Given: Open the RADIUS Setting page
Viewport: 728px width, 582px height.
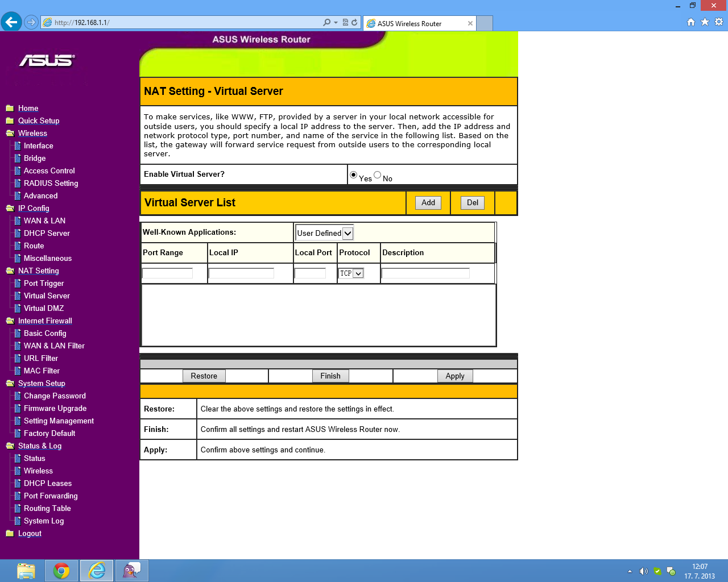Looking at the screenshot, I should [51, 183].
